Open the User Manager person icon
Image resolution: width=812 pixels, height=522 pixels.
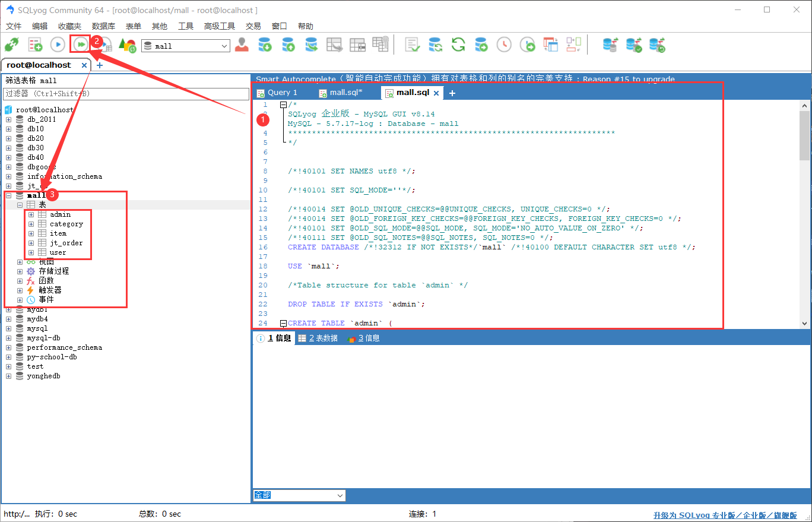[x=242, y=45]
